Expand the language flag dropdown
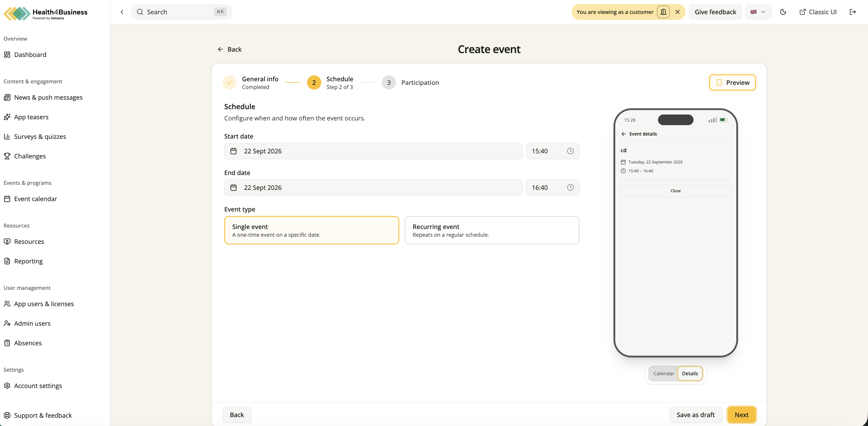The width and height of the screenshot is (868, 426). pyautogui.click(x=758, y=12)
